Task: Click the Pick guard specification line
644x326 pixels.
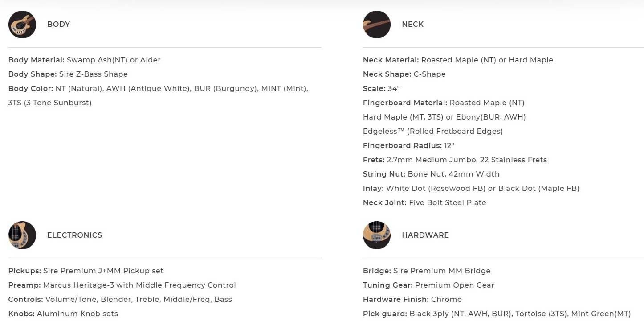Action: click(497, 314)
